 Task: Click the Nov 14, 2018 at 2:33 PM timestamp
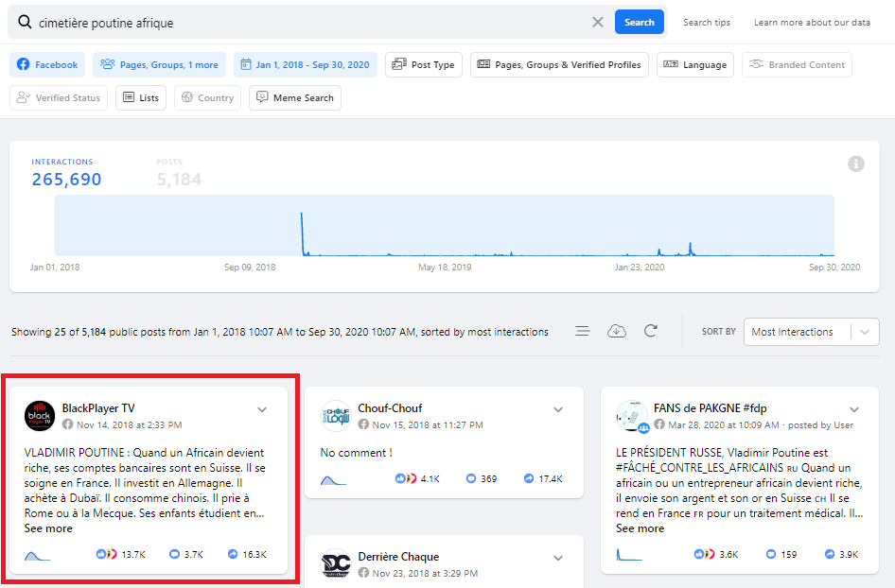click(x=129, y=424)
